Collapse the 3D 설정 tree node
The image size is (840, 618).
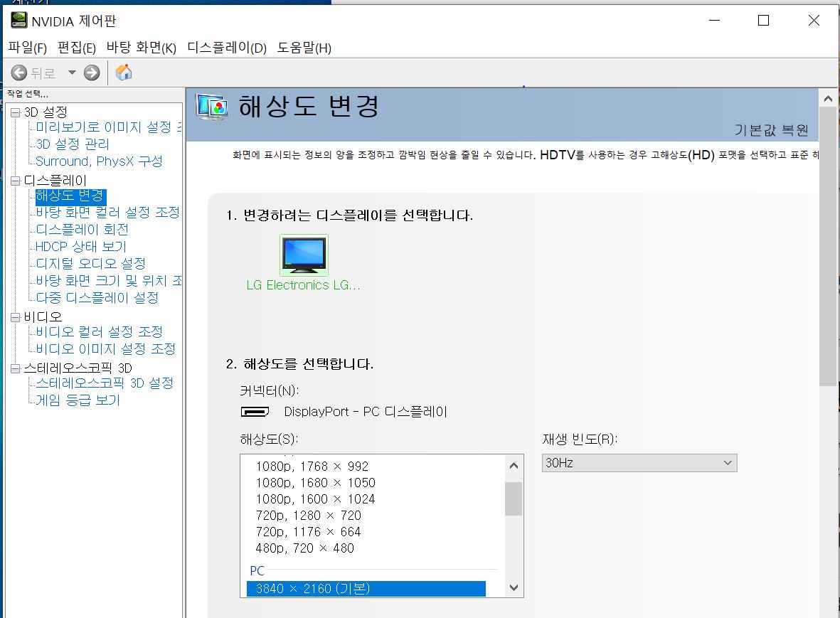[x=16, y=112]
